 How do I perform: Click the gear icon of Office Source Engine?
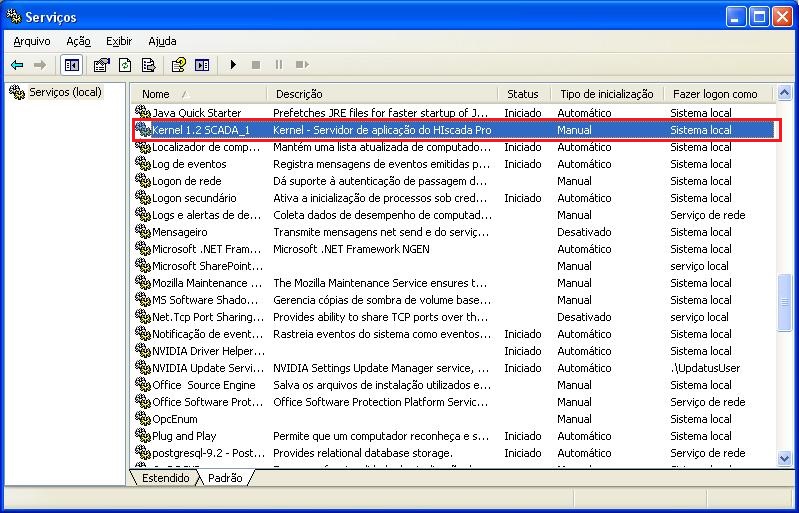(x=143, y=385)
